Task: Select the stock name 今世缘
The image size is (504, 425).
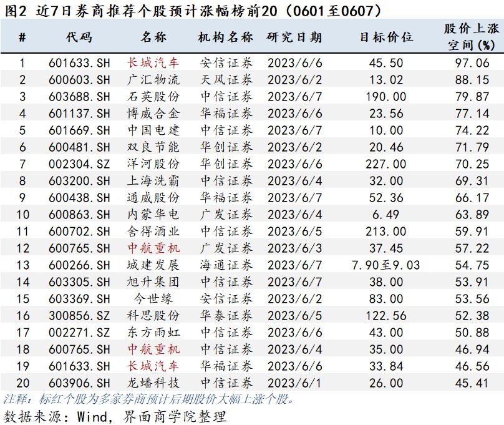Action: (x=153, y=299)
